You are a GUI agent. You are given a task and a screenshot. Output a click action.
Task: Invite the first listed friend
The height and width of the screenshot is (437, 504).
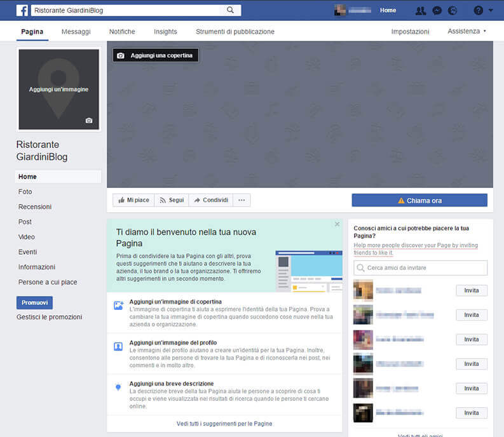472,290
